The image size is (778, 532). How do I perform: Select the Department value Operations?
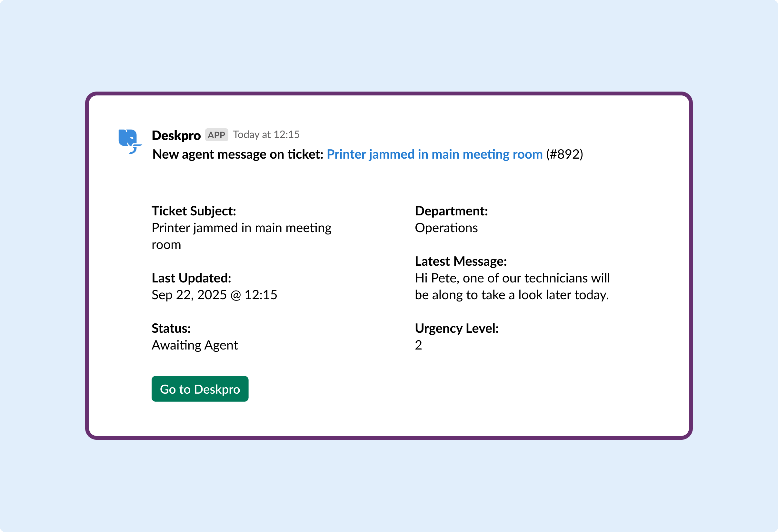click(446, 228)
